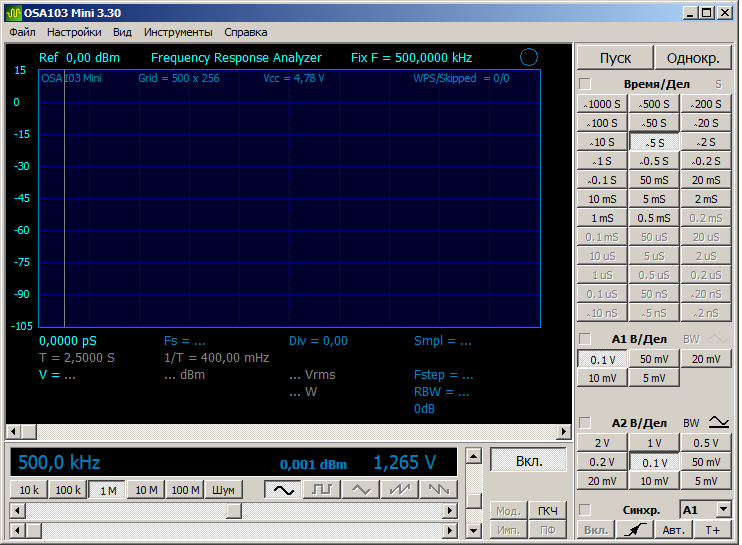742x545 pixels.
Task: Set A1 scale to 50 mV
Action: click(x=654, y=359)
